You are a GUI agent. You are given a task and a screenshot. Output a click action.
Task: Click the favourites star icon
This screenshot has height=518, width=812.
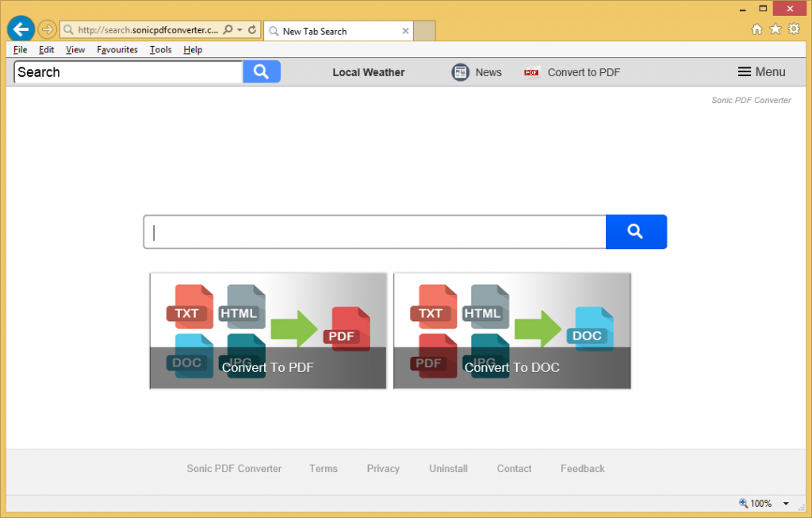(775, 29)
